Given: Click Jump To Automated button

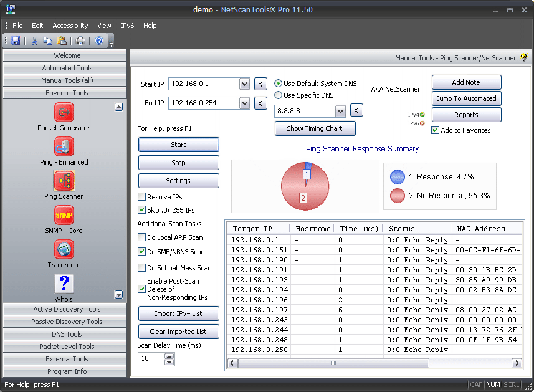Looking at the screenshot, I should tap(467, 98).
